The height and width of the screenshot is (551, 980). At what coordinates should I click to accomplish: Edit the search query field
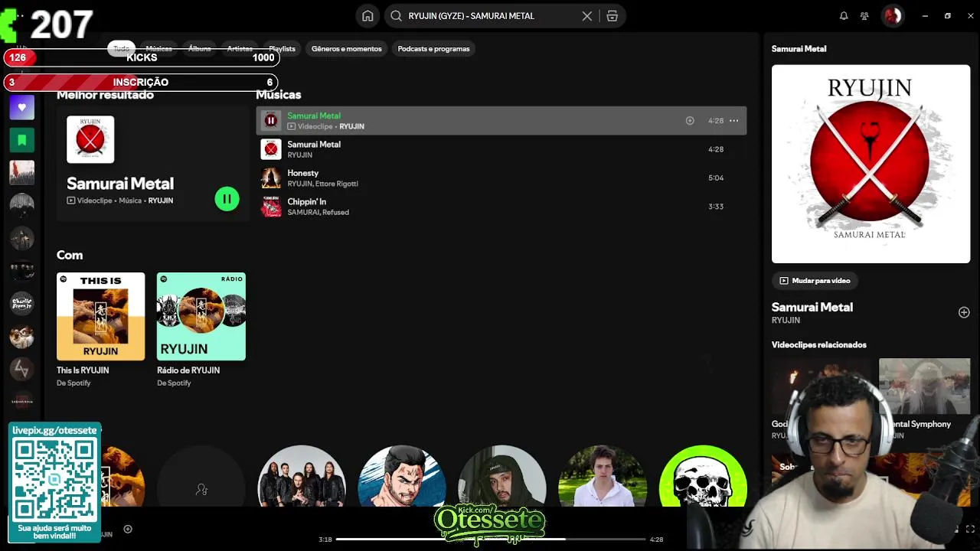click(x=492, y=15)
